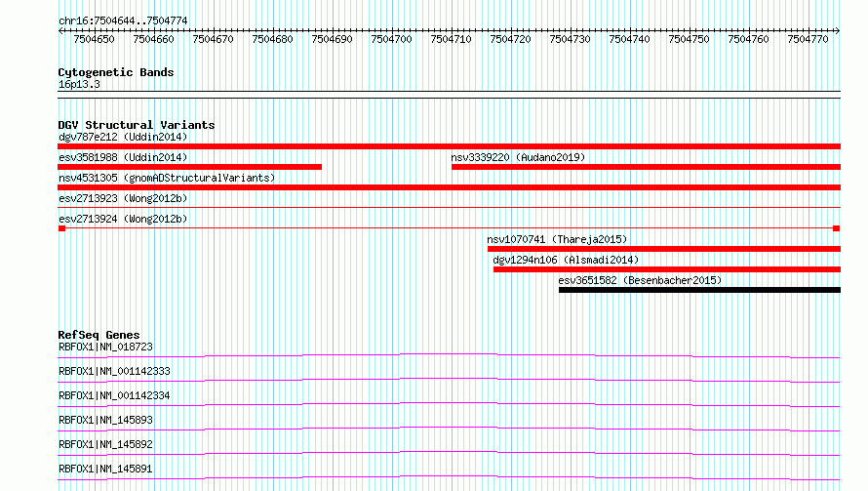Click left red end-block of esv2713924
The image size is (868, 491).
point(62,228)
